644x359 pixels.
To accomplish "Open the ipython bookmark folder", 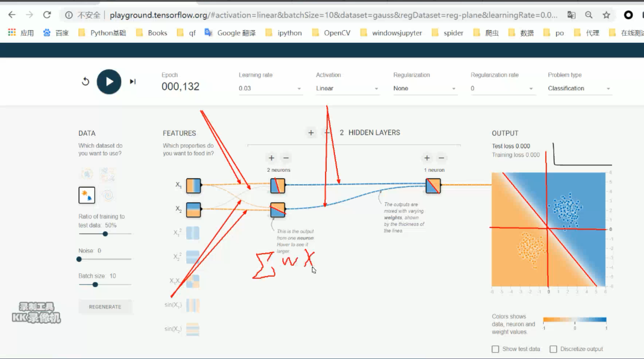I will 284,33.
